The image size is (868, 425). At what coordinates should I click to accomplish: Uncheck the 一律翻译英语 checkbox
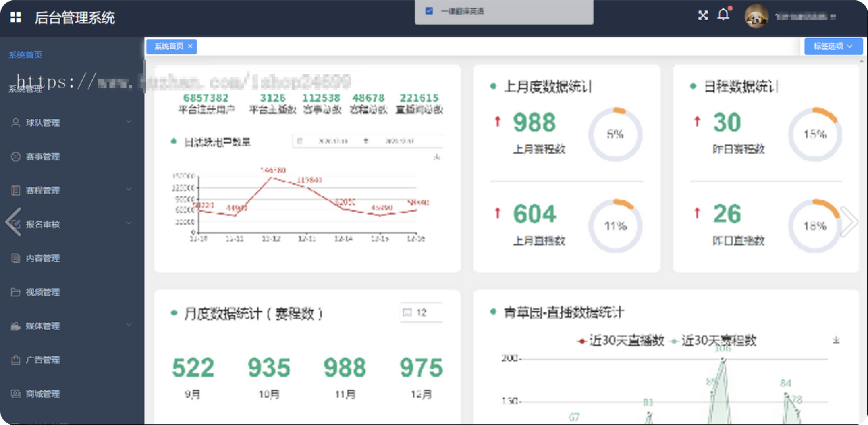[x=429, y=11]
